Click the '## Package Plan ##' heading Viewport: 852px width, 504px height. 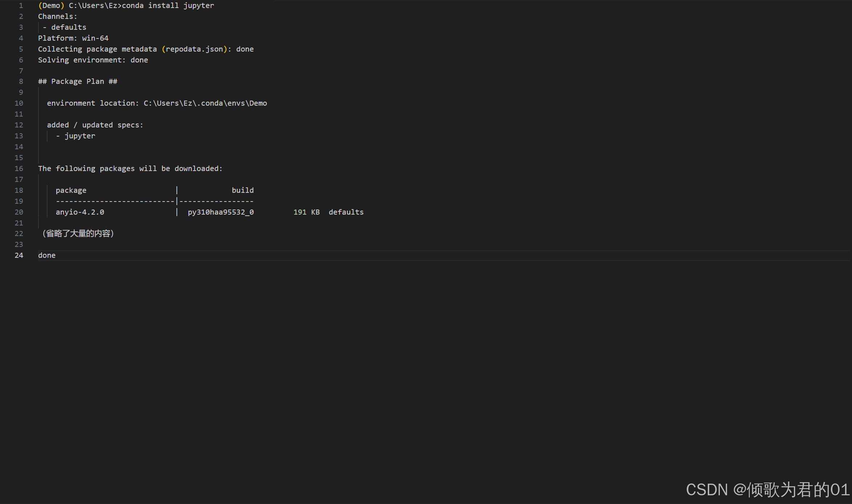(x=77, y=81)
